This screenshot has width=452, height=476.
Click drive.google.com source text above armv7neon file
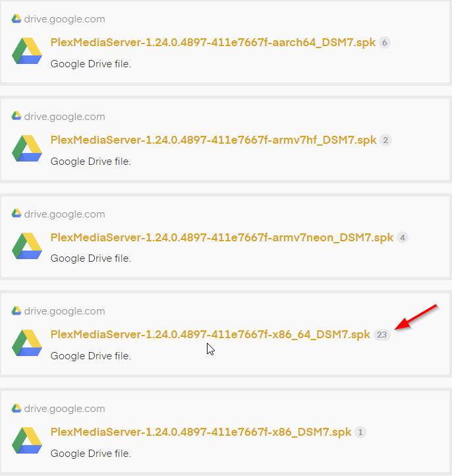[65, 214]
